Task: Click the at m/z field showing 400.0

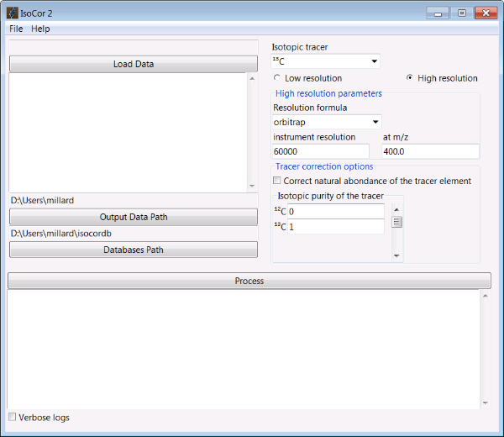Action: pos(430,151)
